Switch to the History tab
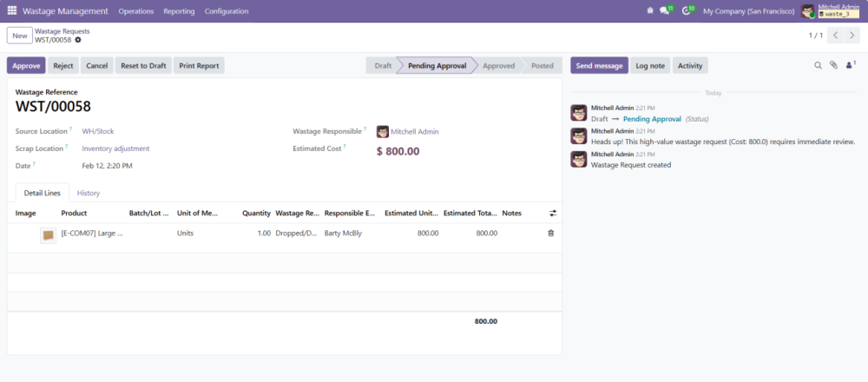Viewport: 868px width, 382px height. coord(88,193)
